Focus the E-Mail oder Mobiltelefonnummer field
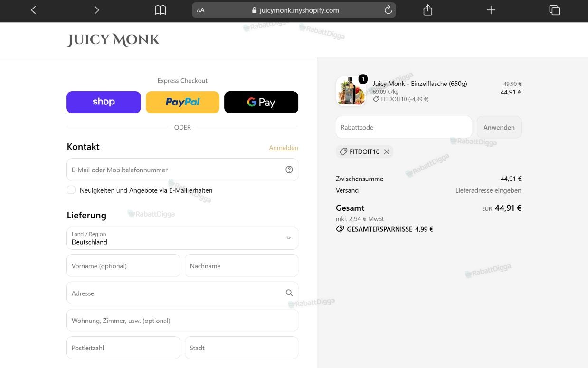 point(182,170)
